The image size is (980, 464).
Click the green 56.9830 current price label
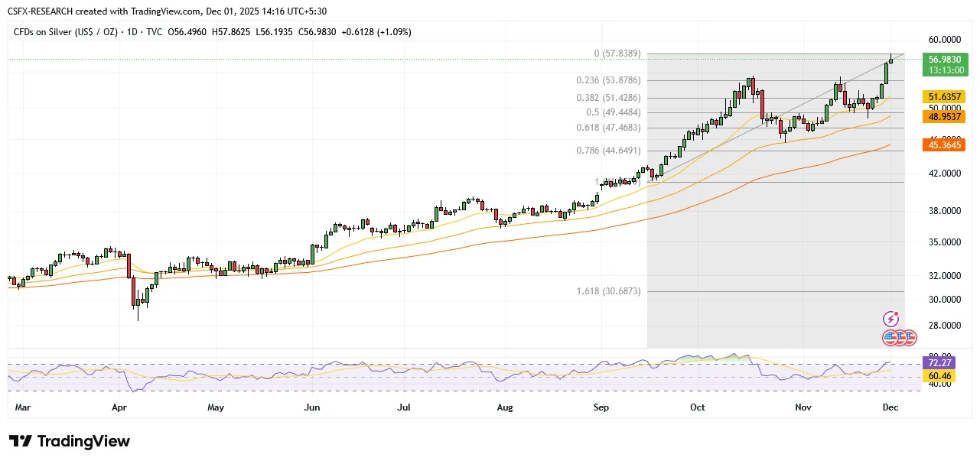(943, 59)
